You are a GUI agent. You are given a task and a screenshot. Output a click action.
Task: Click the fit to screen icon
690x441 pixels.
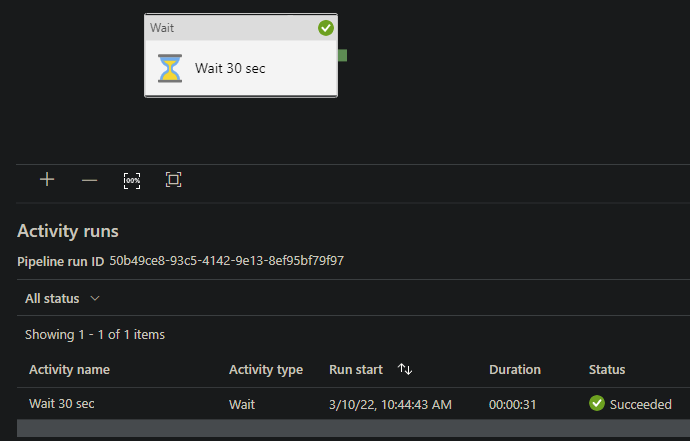tap(174, 180)
